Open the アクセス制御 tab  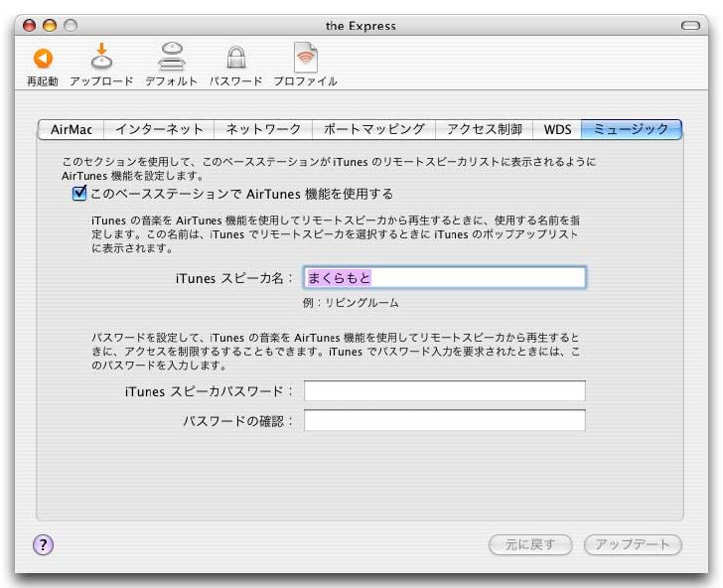pyautogui.click(x=485, y=129)
